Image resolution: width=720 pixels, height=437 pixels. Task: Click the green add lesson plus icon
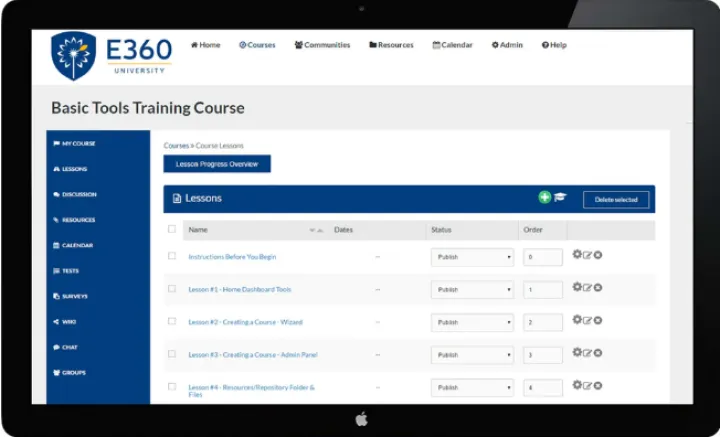pyautogui.click(x=545, y=198)
